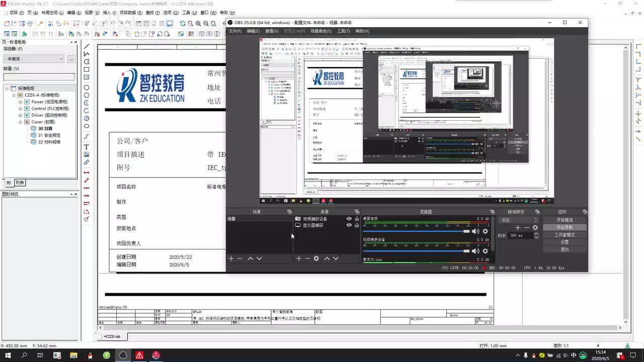Expand Power (低压电源柜) tree node
The width and height of the screenshot is (644, 362).
21,102
